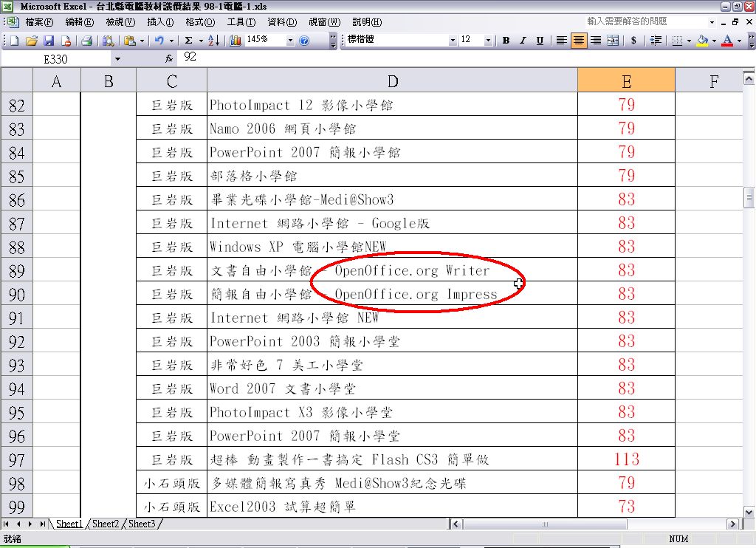This screenshot has height=548, width=756.
Task: Click the help question input box
Action: point(646,21)
